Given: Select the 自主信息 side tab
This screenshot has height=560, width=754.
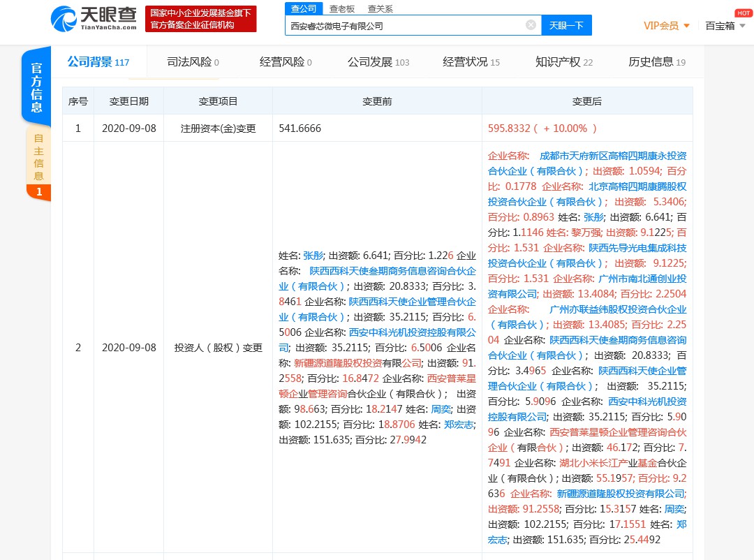Looking at the screenshot, I should 38,163.
